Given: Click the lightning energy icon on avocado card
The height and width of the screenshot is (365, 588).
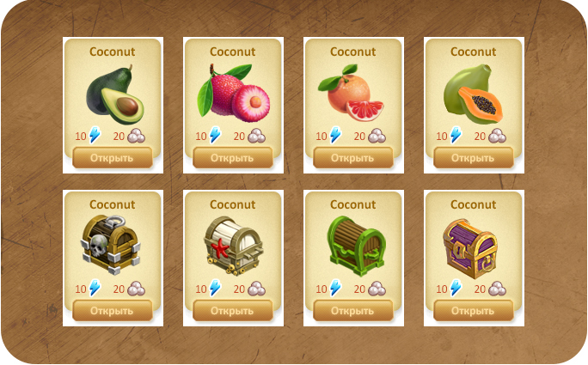Looking at the screenshot, I should pyautogui.click(x=95, y=135).
